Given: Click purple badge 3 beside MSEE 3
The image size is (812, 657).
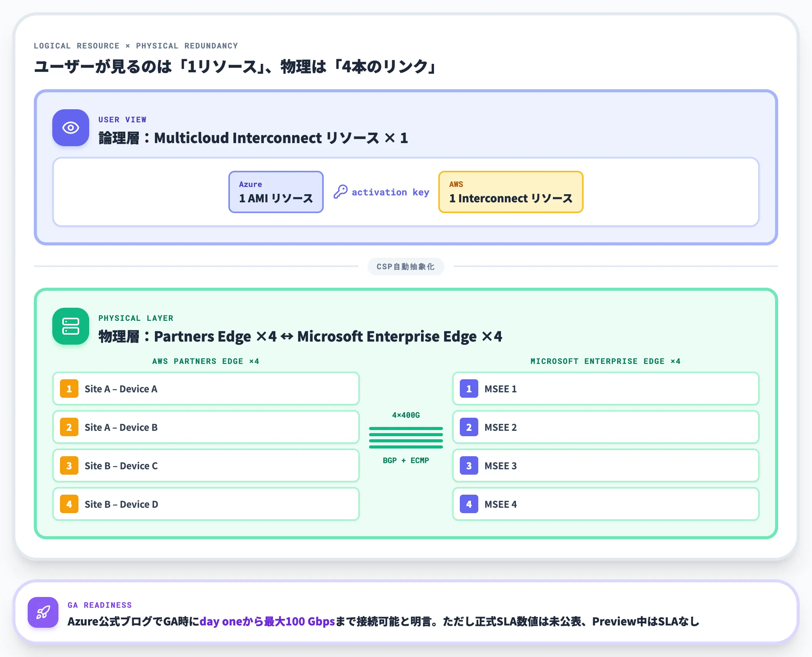Looking at the screenshot, I should (469, 466).
